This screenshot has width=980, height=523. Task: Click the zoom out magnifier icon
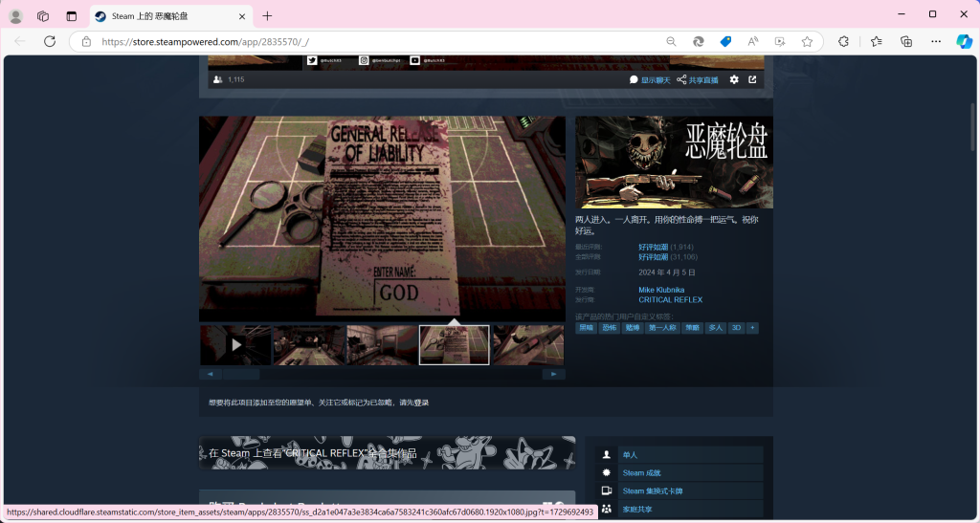tap(671, 42)
